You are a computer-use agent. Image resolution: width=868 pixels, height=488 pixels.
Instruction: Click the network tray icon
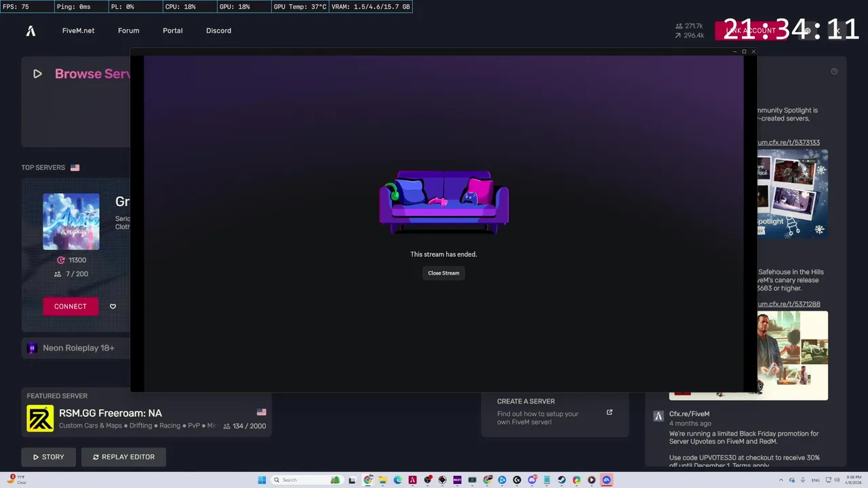point(829,480)
